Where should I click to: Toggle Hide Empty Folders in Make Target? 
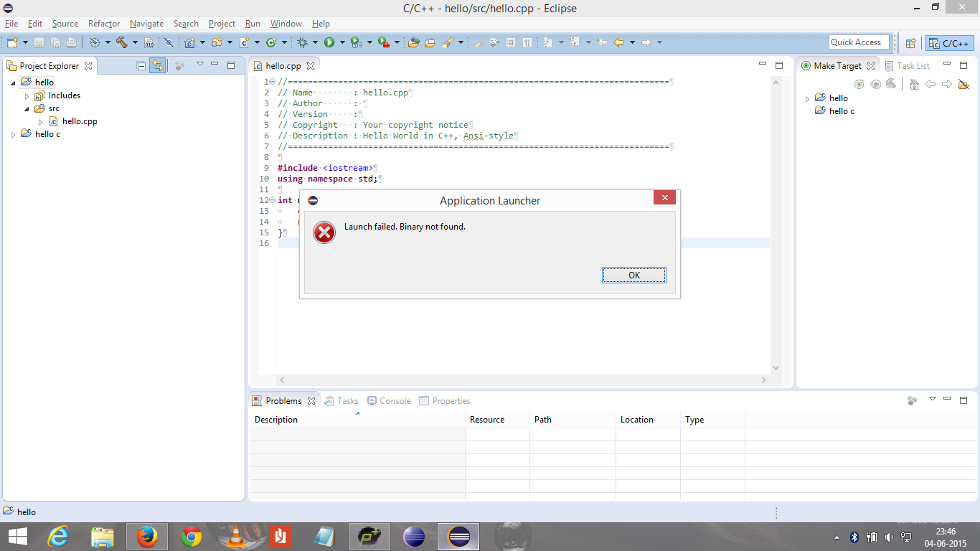(963, 85)
